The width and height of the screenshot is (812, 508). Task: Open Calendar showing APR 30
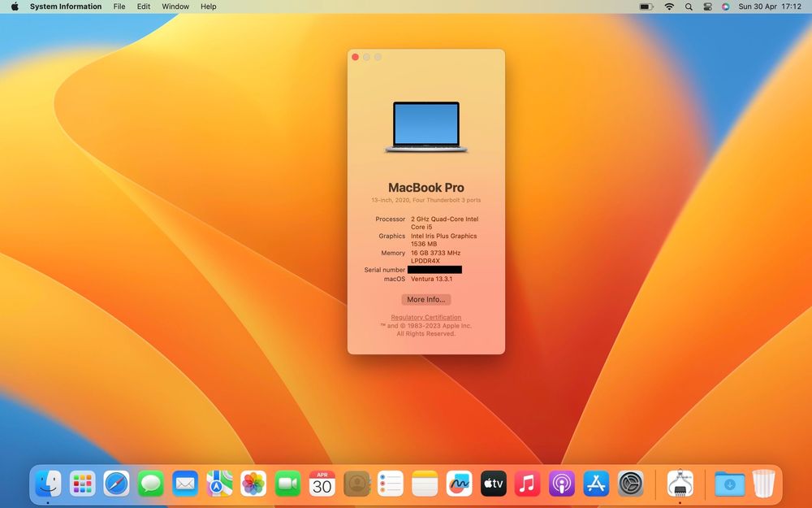tap(322, 484)
